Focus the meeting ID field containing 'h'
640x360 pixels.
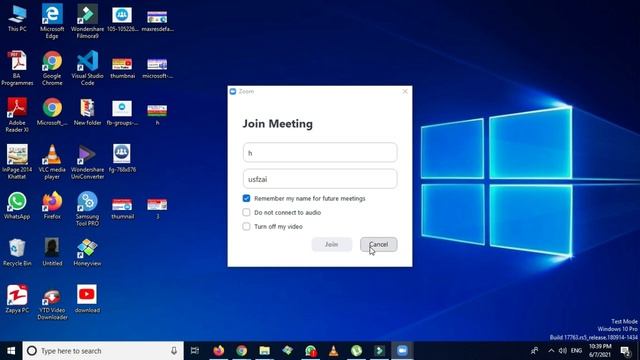point(320,153)
